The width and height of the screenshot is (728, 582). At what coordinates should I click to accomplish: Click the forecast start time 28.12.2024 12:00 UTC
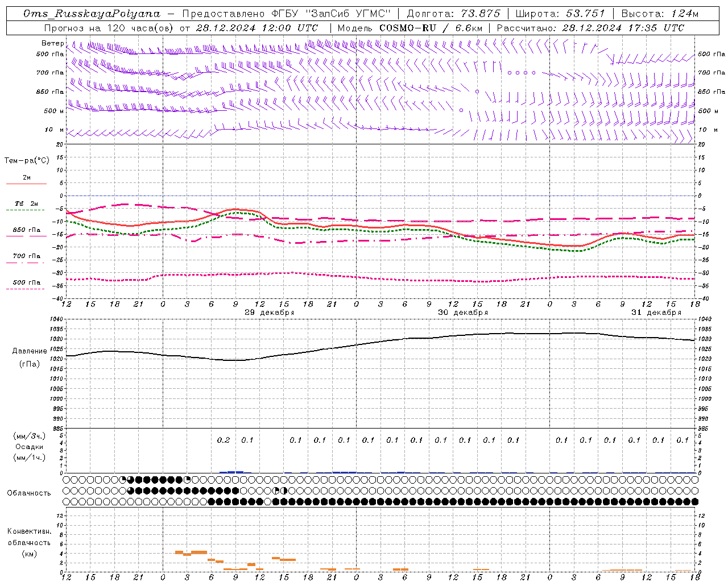click(x=257, y=28)
